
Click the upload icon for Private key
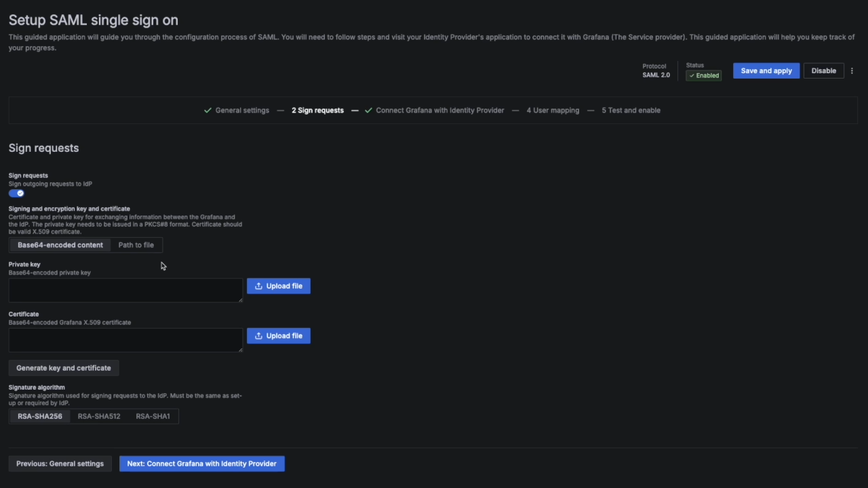tap(258, 286)
